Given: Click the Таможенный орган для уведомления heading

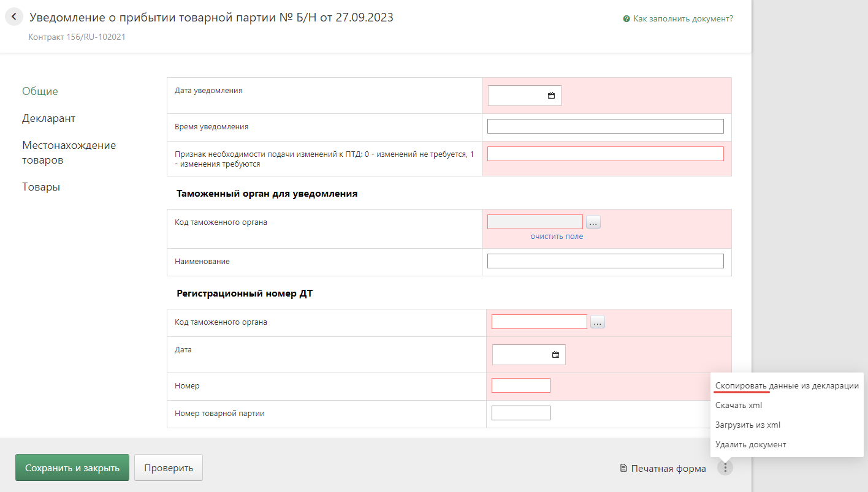Looking at the screenshot, I should [x=267, y=194].
